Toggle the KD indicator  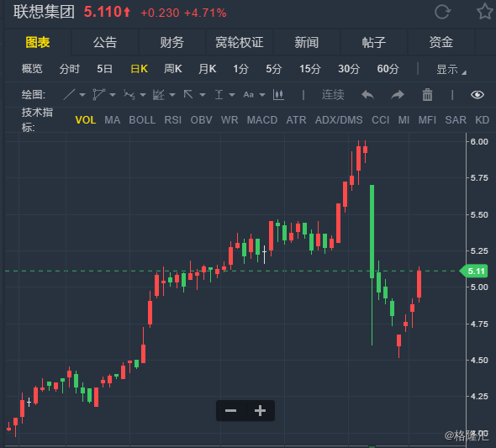tap(482, 120)
